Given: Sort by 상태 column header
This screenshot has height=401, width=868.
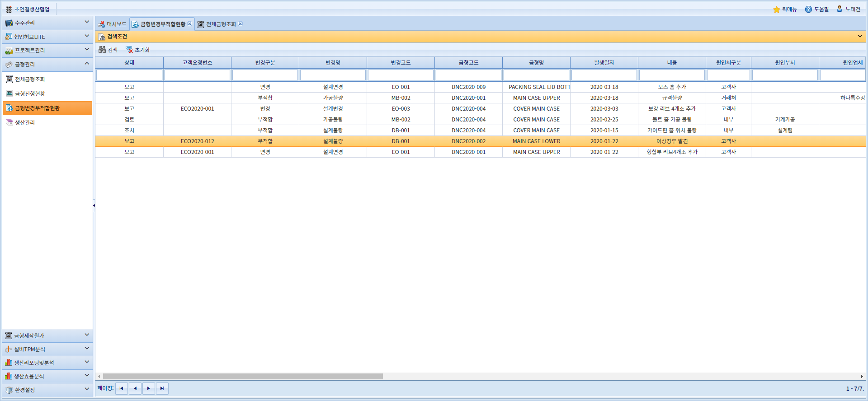Looking at the screenshot, I should (130, 63).
